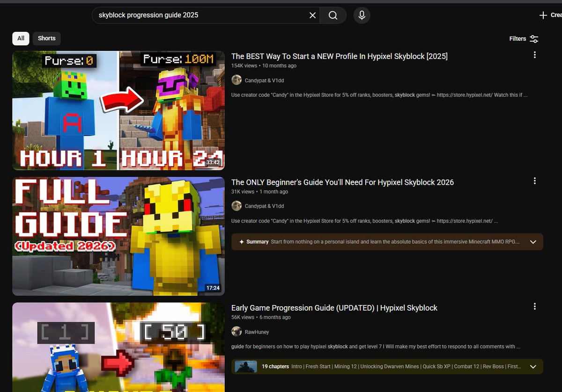Select the Shorts filter chip
Viewport: 562px width, 392px height.
pyautogui.click(x=46, y=38)
